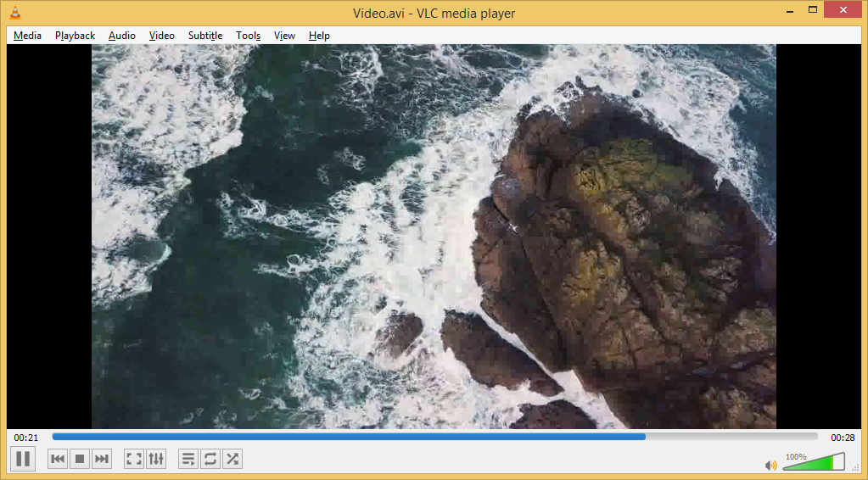Open the Subtitle menu

click(205, 36)
